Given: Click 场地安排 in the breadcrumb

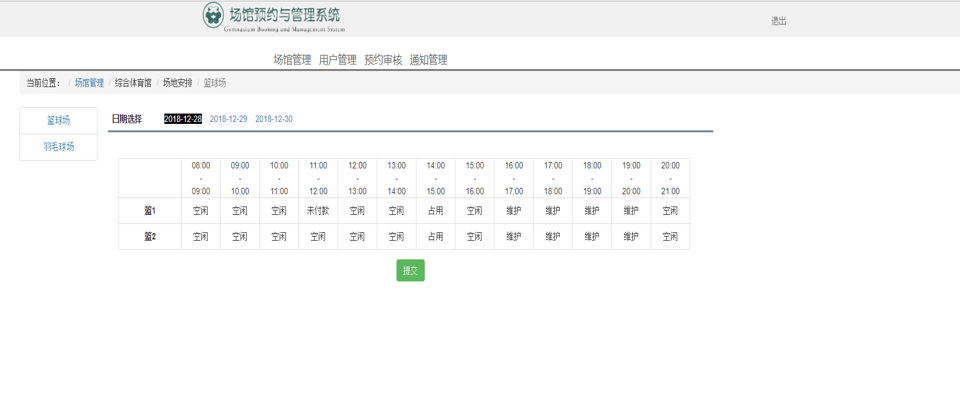Looking at the screenshot, I should (178, 83).
